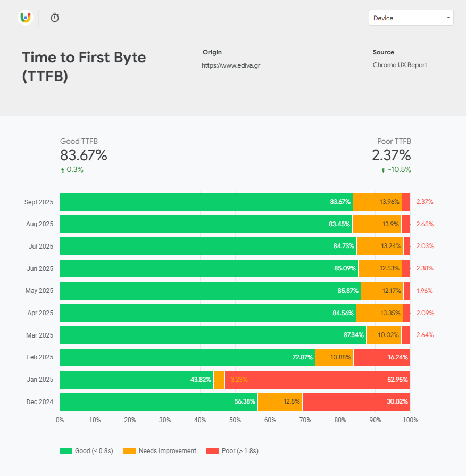Viewport: 466px width, 476px height.
Task: Click the Device dropdown caret arrow
Action: [447, 18]
